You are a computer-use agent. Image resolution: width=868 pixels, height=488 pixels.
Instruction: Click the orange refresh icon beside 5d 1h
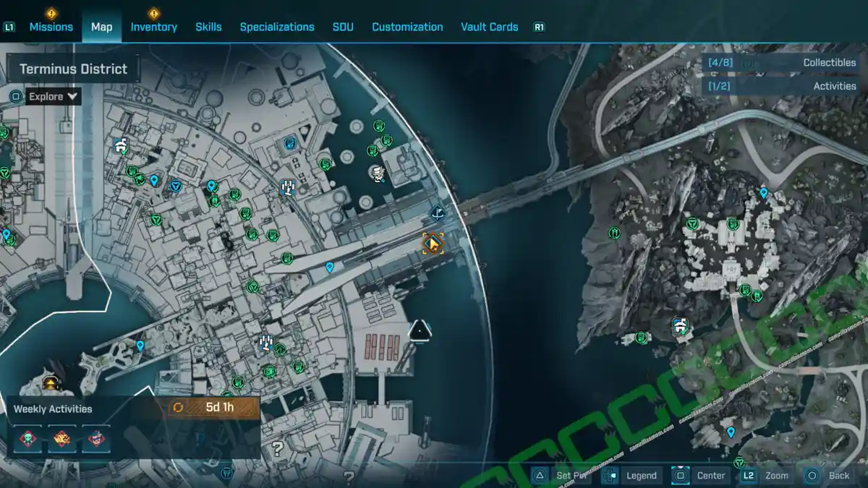(178, 408)
